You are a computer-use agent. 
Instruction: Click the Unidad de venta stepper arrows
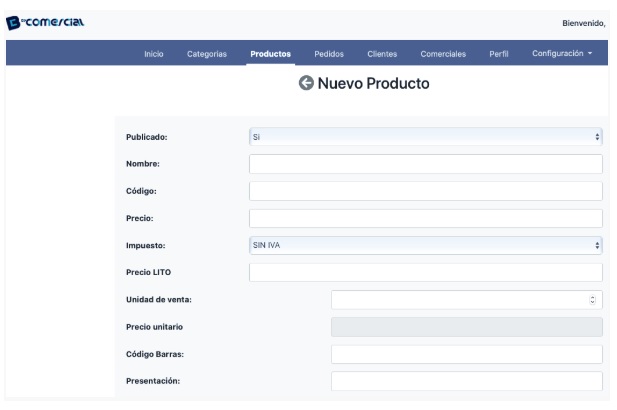(592, 300)
